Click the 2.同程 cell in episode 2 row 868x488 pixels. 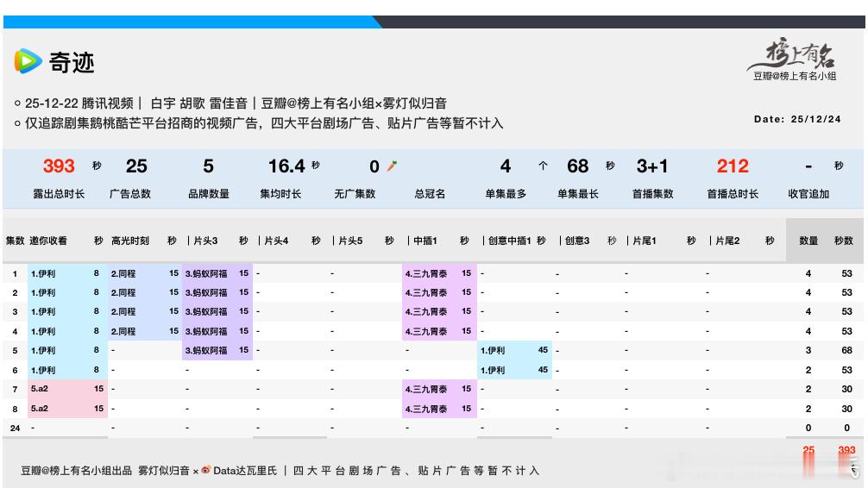click(x=123, y=292)
